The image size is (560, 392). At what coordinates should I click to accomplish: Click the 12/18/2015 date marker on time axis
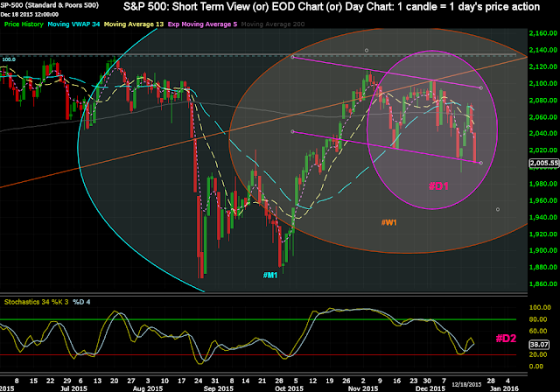466,384
